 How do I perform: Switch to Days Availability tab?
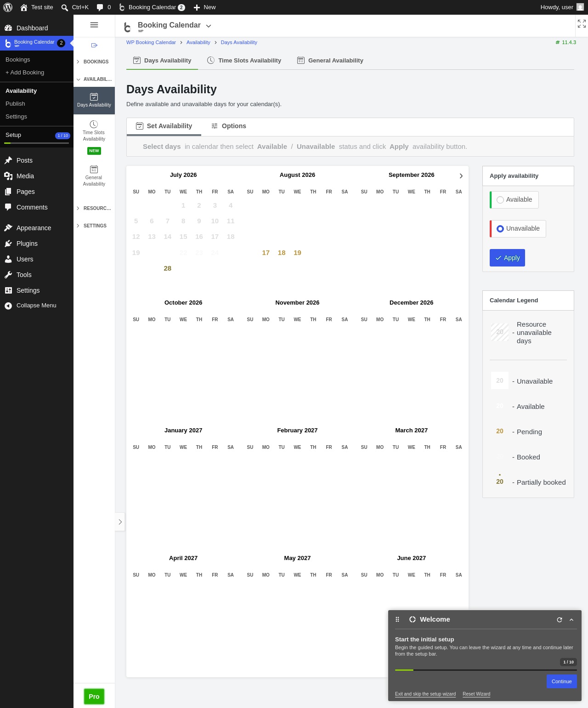(162, 61)
